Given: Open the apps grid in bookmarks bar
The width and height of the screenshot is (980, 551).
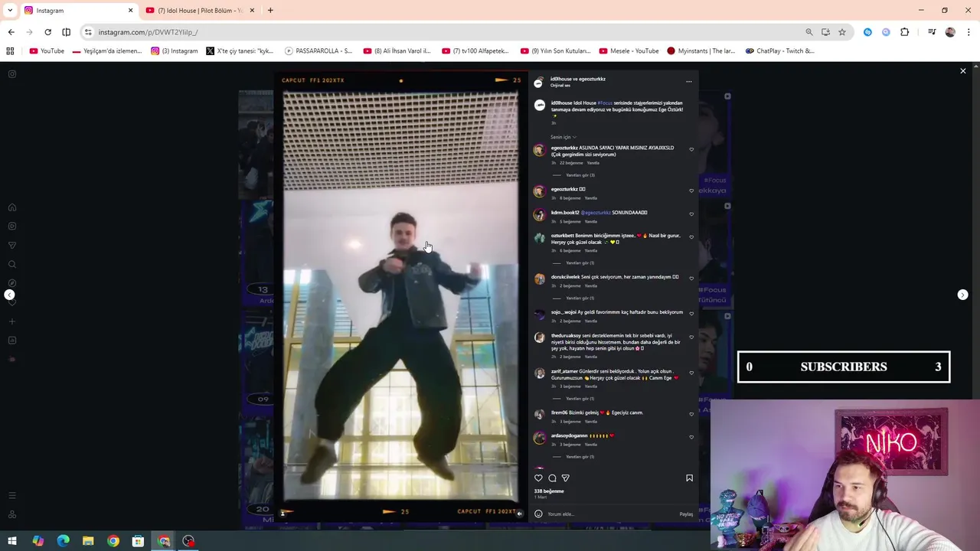Looking at the screenshot, I should click(x=10, y=51).
